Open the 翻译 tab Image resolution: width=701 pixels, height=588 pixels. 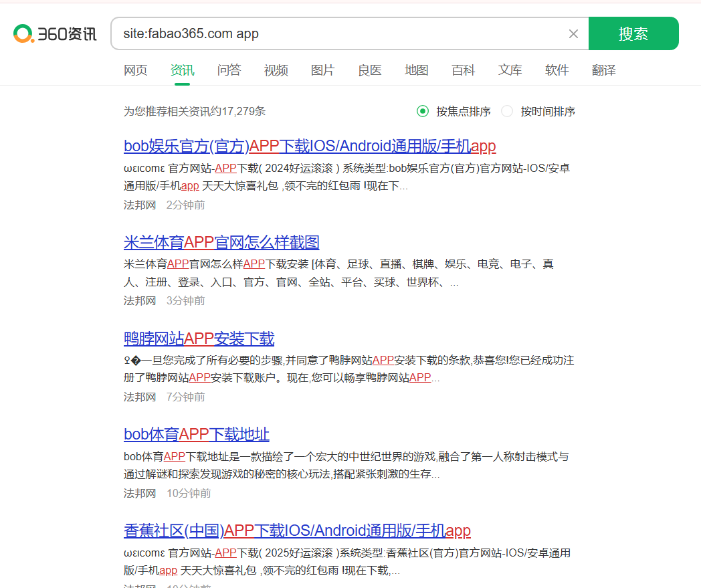(603, 70)
